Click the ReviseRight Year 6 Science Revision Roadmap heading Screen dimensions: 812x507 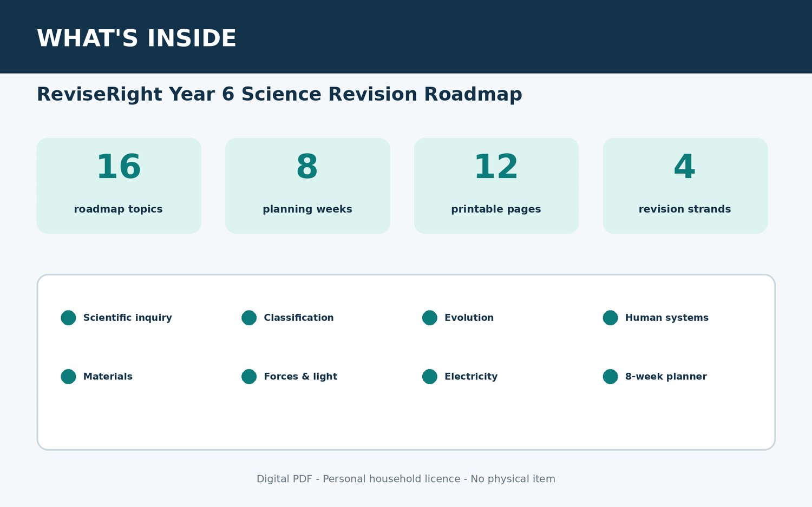(279, 94)
